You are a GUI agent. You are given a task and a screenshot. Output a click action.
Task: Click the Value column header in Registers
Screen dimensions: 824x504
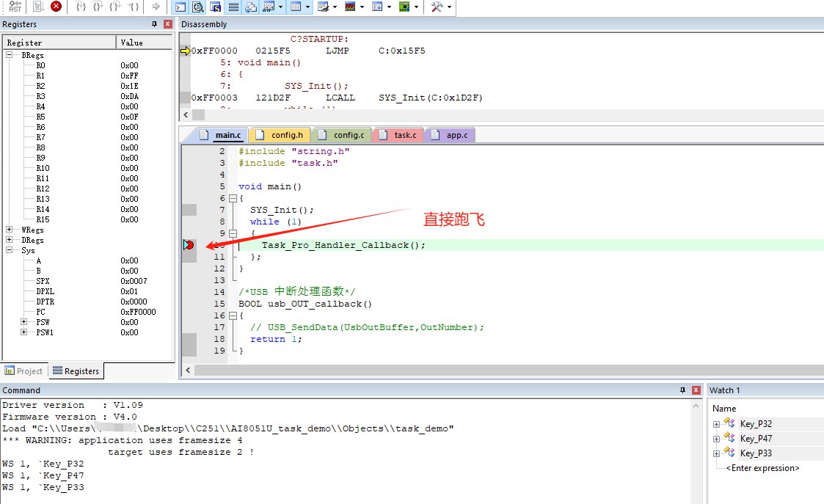144,43
